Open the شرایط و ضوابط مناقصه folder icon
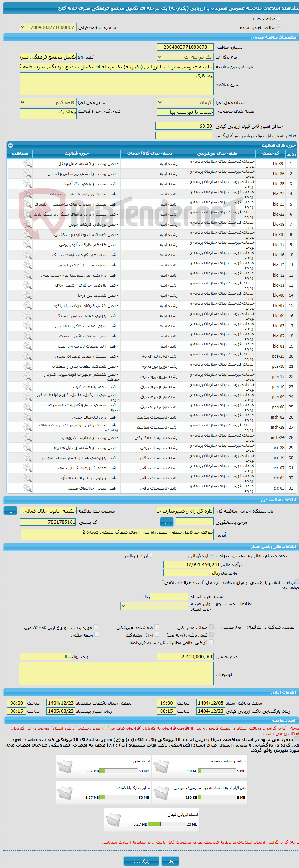 click(x=161, y=766)
